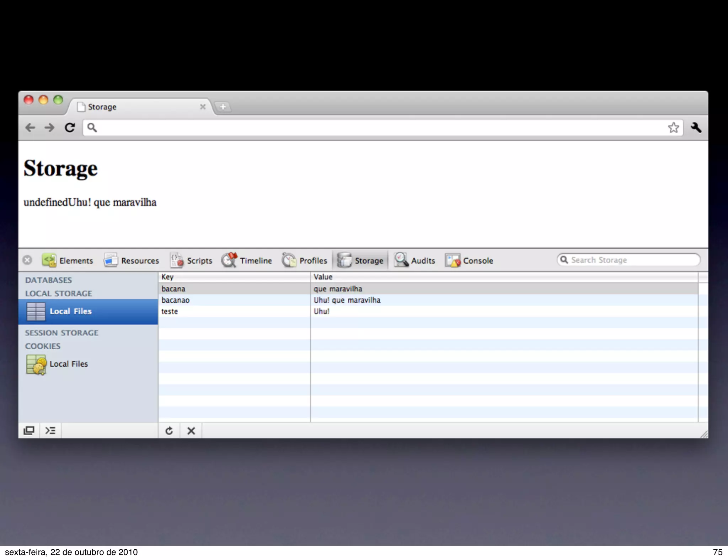Reload the page in browser toolbar
Screen dimensions: 728x560
tap(70, 128)
